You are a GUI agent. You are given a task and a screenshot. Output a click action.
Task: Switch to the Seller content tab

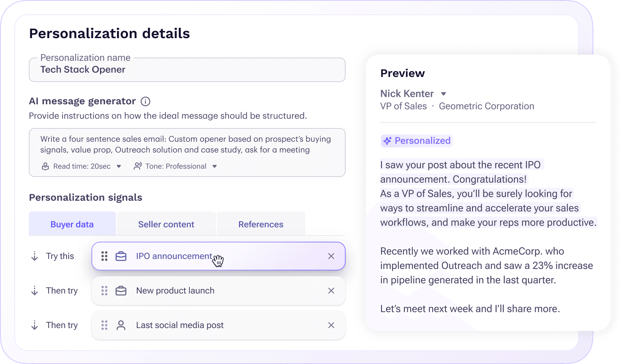(x=166, y=224)
